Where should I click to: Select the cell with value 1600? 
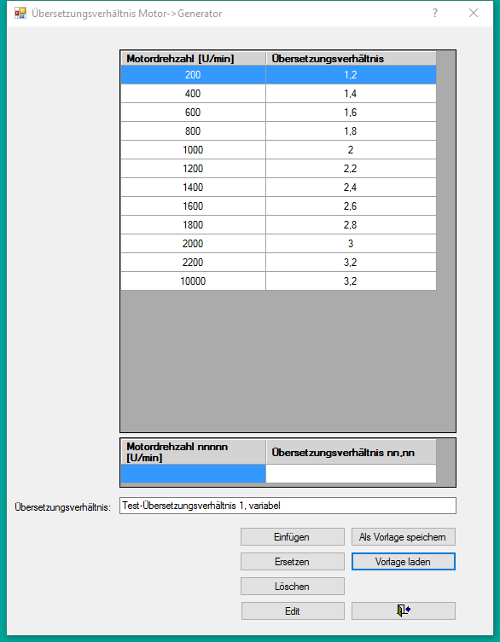click(x=193, y=206)
